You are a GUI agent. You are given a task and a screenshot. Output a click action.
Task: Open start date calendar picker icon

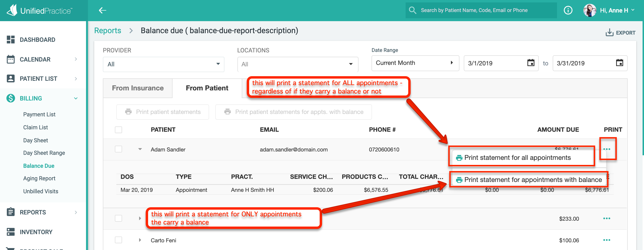531,63
